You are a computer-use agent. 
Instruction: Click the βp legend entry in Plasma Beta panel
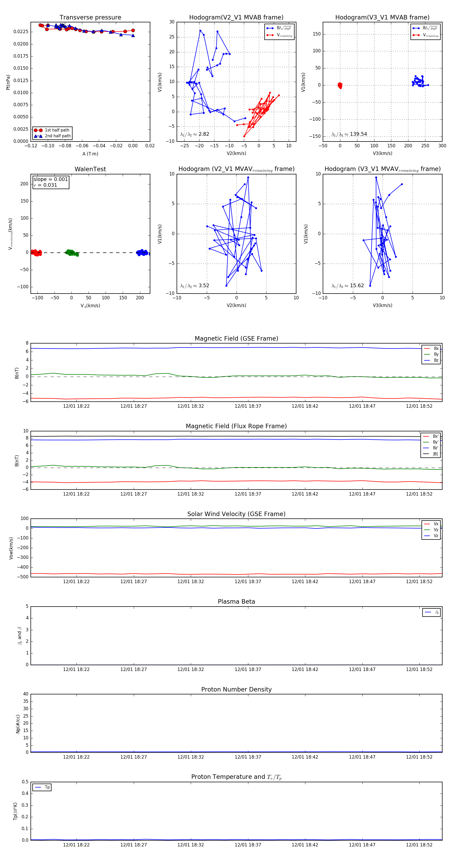pos(431,612)
